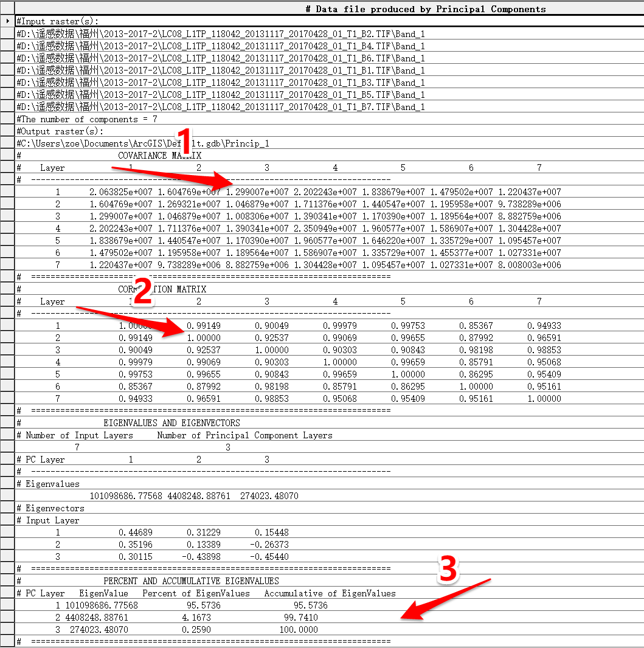Click the current-row arrow beside '#Input raster(s):'
This screenshot has width=644, height=648.
tap(7, 21)
